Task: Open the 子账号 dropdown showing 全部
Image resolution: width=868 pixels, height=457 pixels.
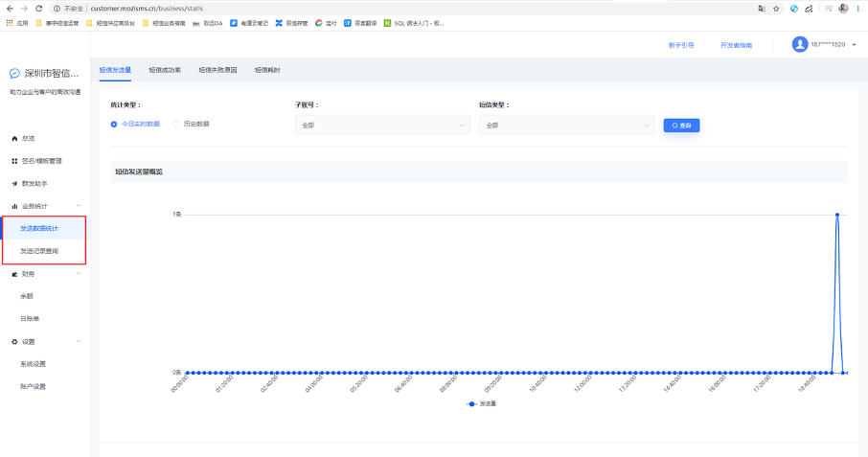Action: point(382,126)
